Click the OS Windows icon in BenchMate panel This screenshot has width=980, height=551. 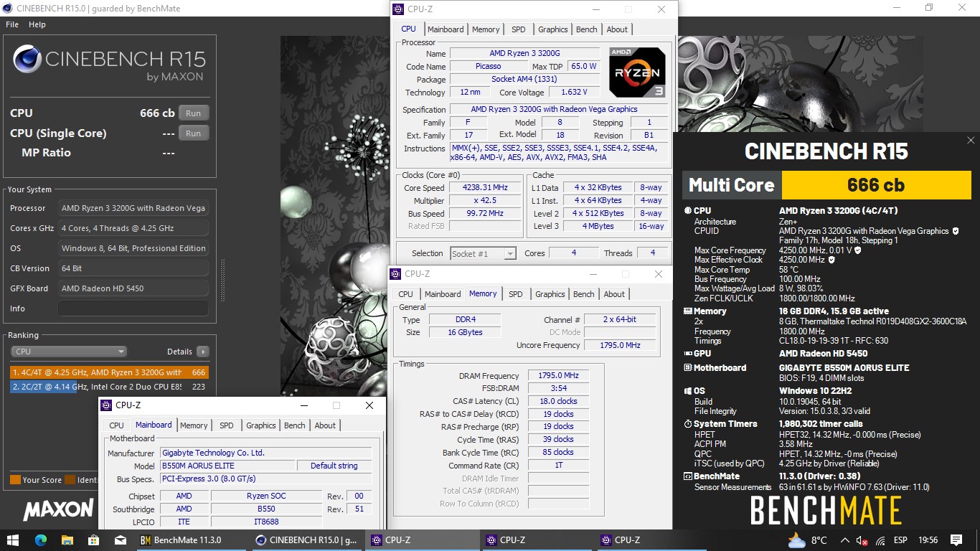point(687,391)
